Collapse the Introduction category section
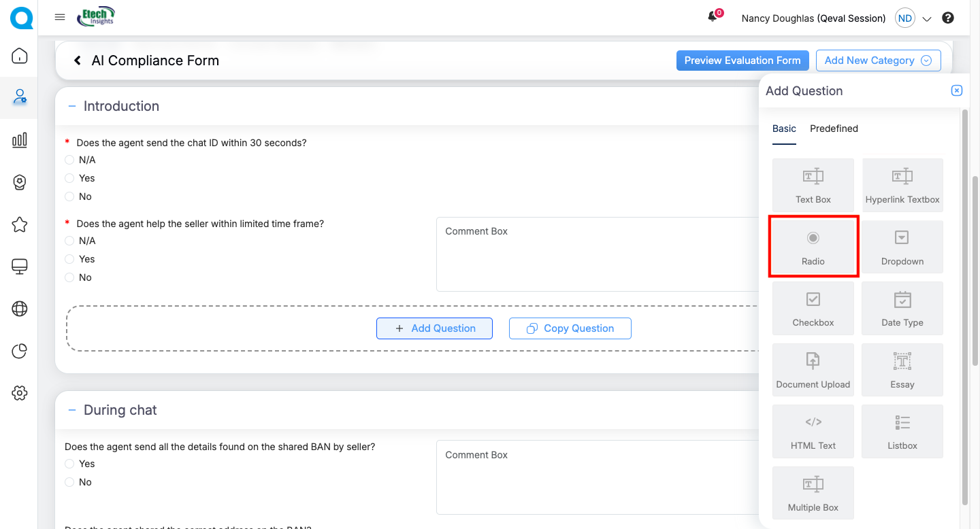Viewport: 980px width, 529px height. 72,106
